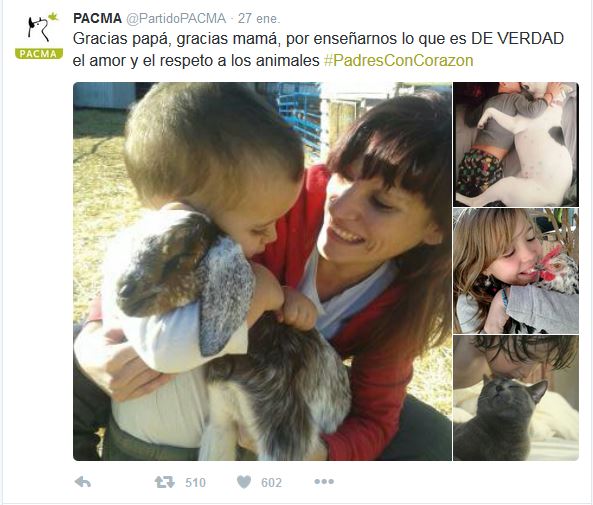The image size is (593, 505).
Task: Open the grey cat photo thumbnail
Action: click(x=516, y=398)
